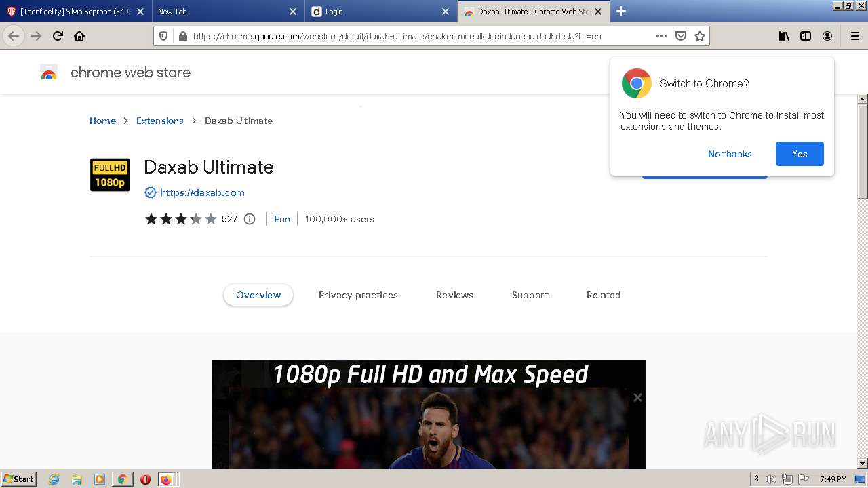The image size is (868, 488).
Task: Save page to Pocket
Action: pos(681,36)
